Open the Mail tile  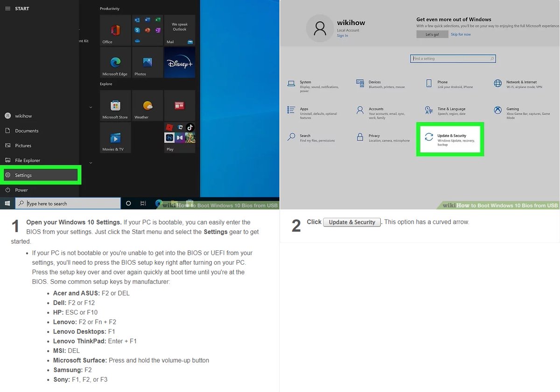pos(180,30)
